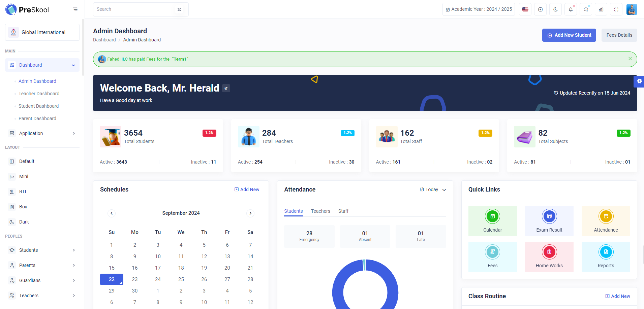This screenshot has width=644, height=309.
Task: Click the Absent count 01 card
Action: pyautogui.click(x=365, y=236)
